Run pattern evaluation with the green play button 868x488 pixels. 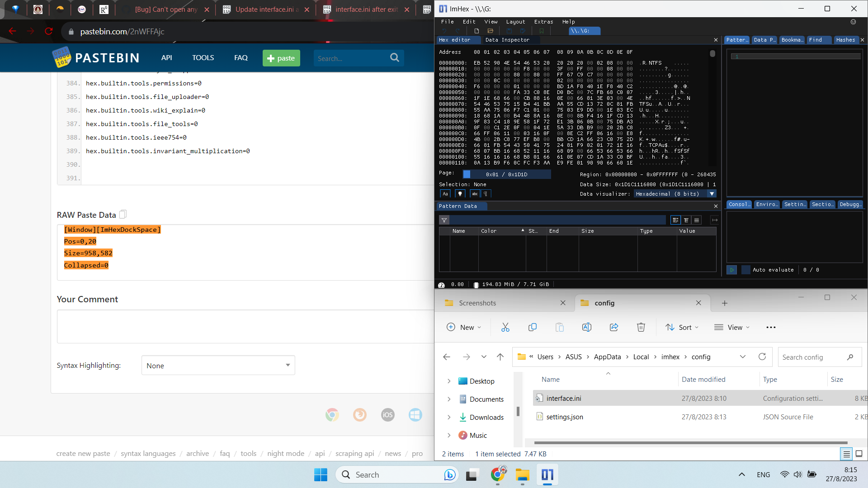pos(731,270)
